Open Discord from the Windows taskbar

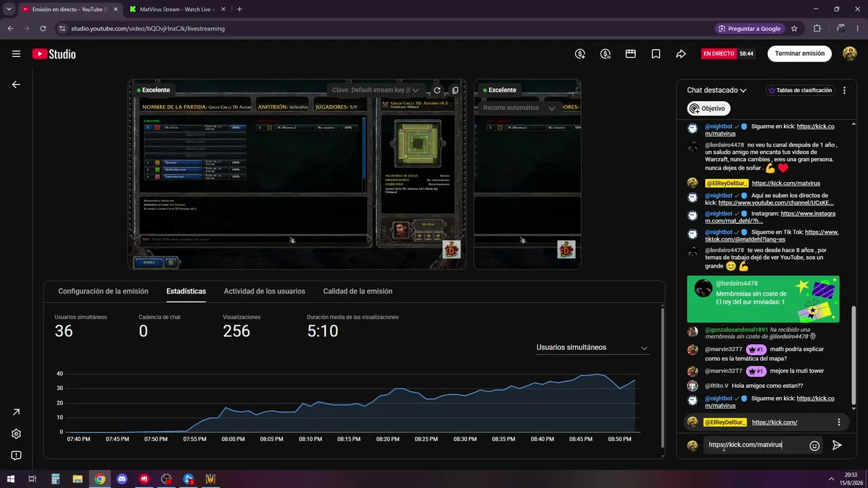tap(122, 479)
